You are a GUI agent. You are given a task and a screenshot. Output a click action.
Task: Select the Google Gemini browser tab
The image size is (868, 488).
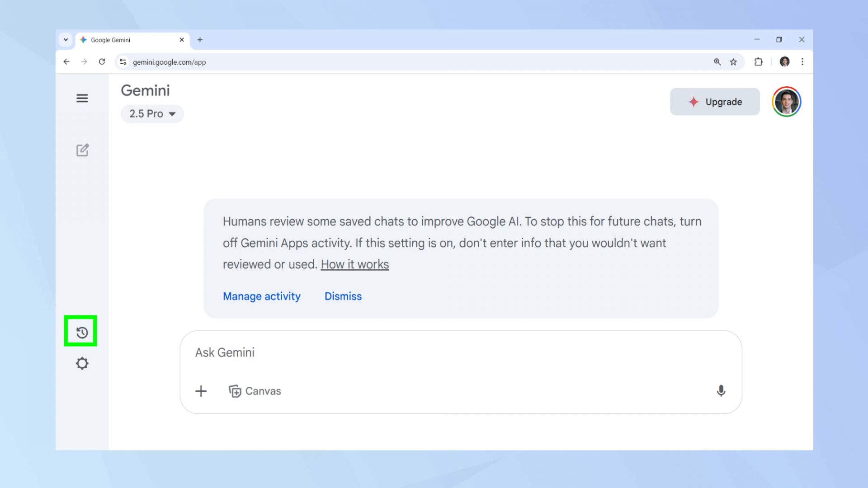pyautogui.click(x=127, y=40)
